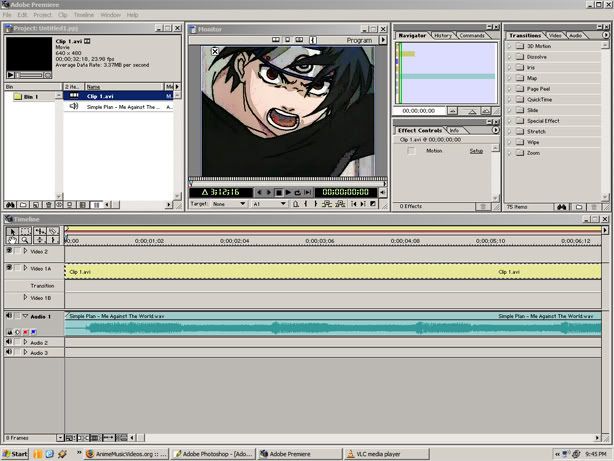Expand the Video 1A track
Image resolution: width=614 pixels, height=461 pixels.
click(25, 268)
